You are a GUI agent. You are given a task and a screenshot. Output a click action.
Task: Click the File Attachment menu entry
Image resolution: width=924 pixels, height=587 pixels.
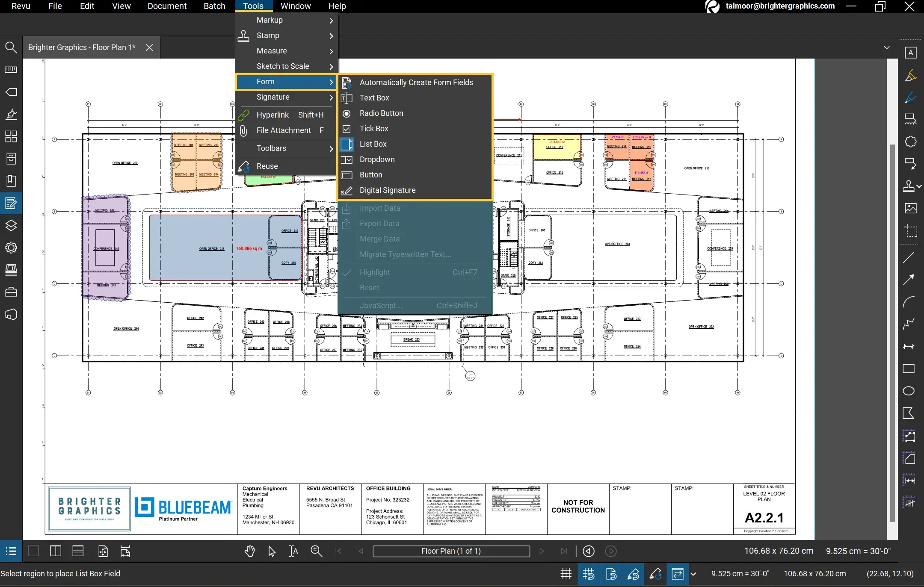click(x=287, y=130)
